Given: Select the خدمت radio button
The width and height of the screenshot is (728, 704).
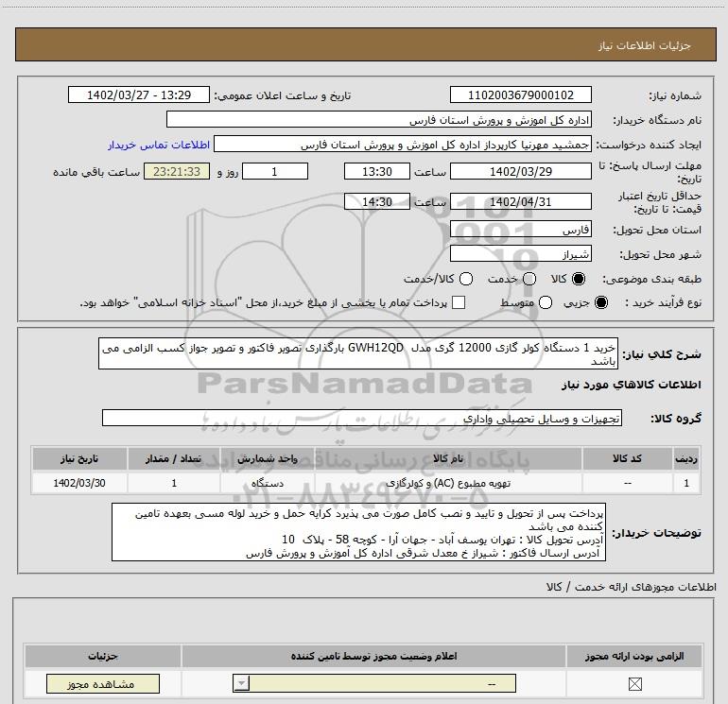Looking at the screenshot, I should pos(529,279).
